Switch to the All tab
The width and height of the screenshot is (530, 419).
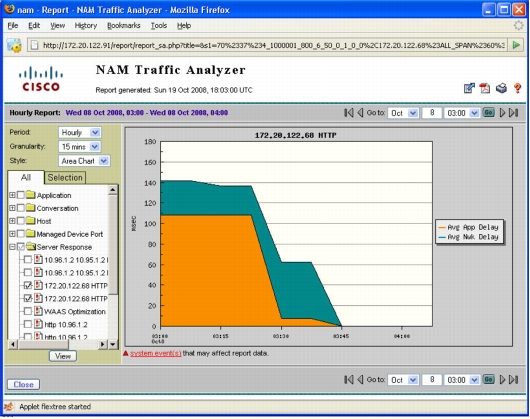coord(26,177)
